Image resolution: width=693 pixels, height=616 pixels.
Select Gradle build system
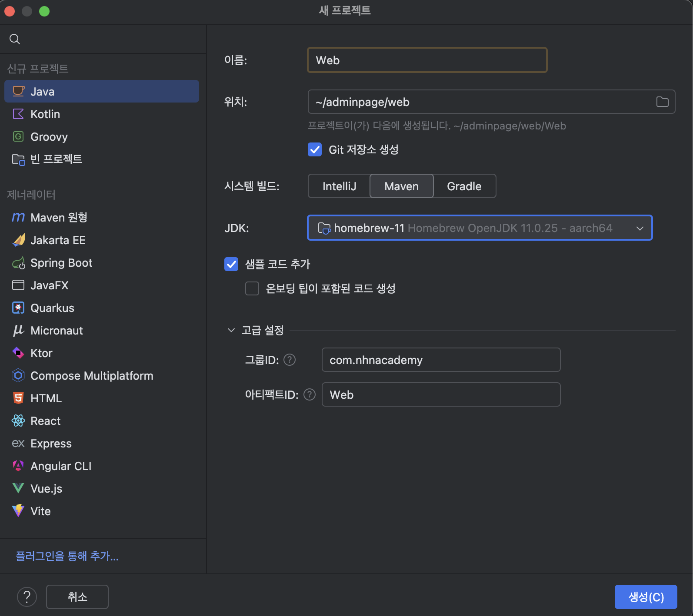464,186
